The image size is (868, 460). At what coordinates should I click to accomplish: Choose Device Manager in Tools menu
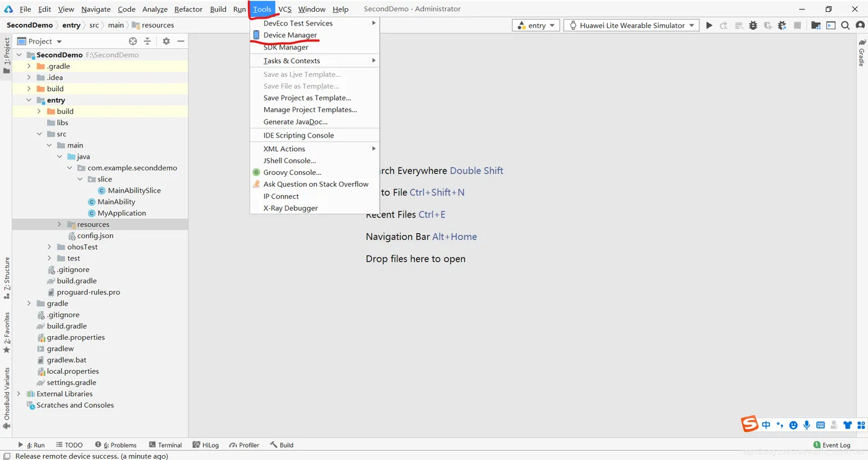tap(314, 35)
